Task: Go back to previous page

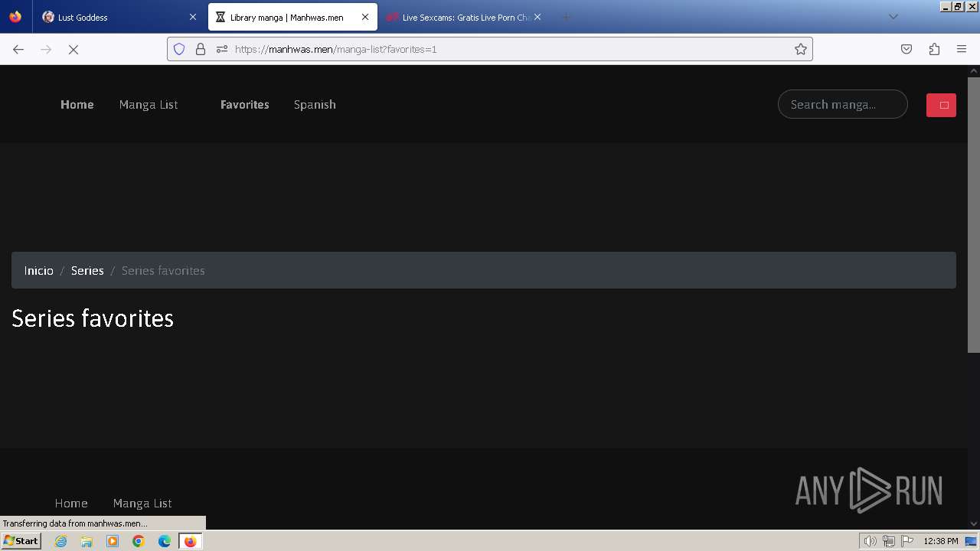Action: pyautogui.click(x=18, y=49)
